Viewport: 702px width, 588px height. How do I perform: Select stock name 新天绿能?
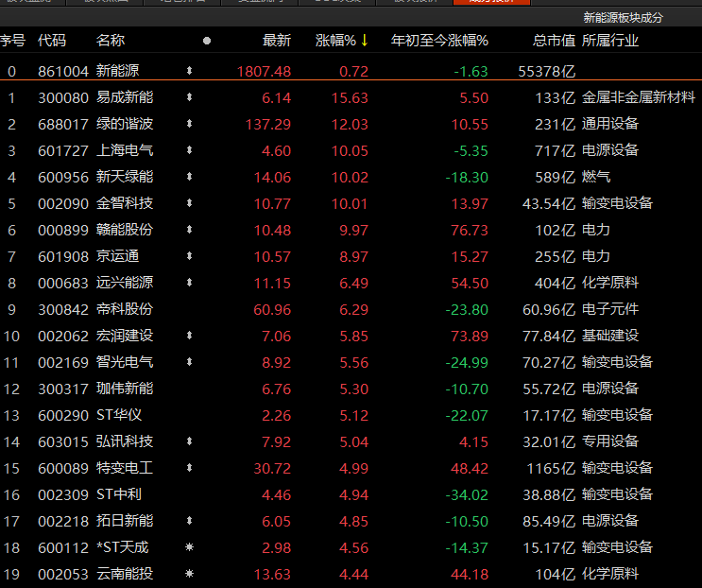125,177
